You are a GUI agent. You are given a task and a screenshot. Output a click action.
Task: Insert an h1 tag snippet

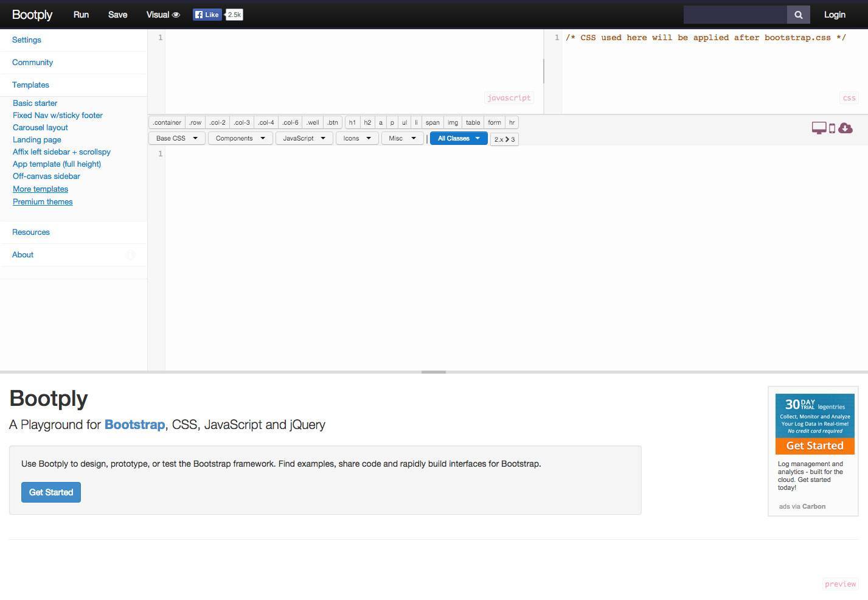coord(352,123)
